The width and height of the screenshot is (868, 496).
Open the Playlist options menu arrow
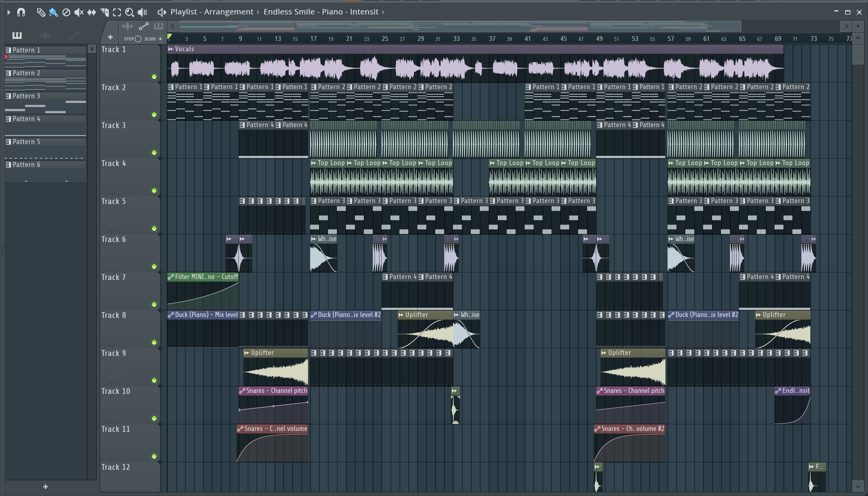click(8, 12)
